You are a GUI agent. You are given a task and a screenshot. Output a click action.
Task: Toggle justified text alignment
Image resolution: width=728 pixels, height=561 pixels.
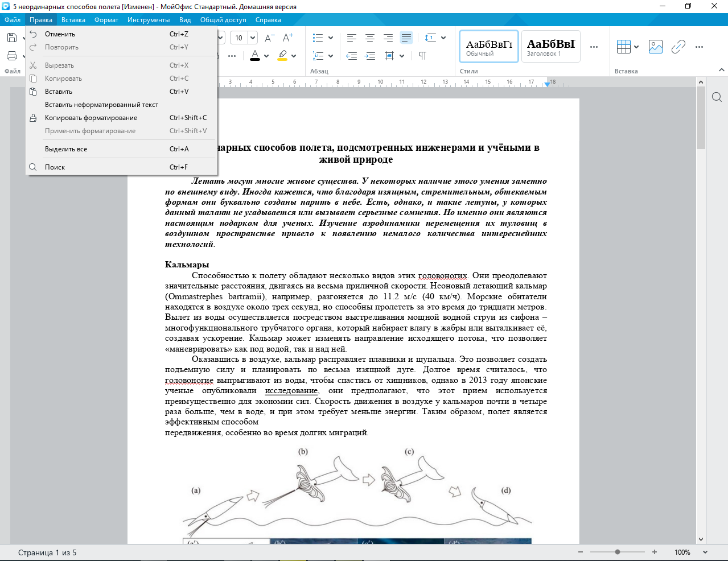(x=406, y=38)
